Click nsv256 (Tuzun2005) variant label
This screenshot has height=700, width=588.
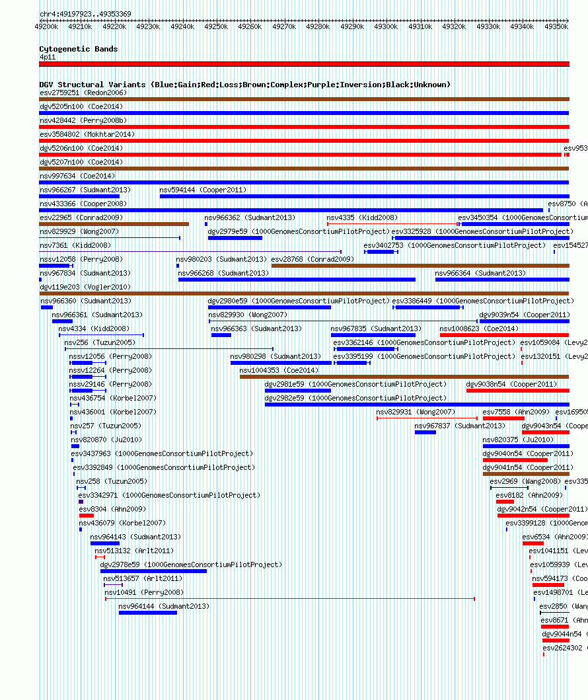pyautogui.click(x=100, y=342)
